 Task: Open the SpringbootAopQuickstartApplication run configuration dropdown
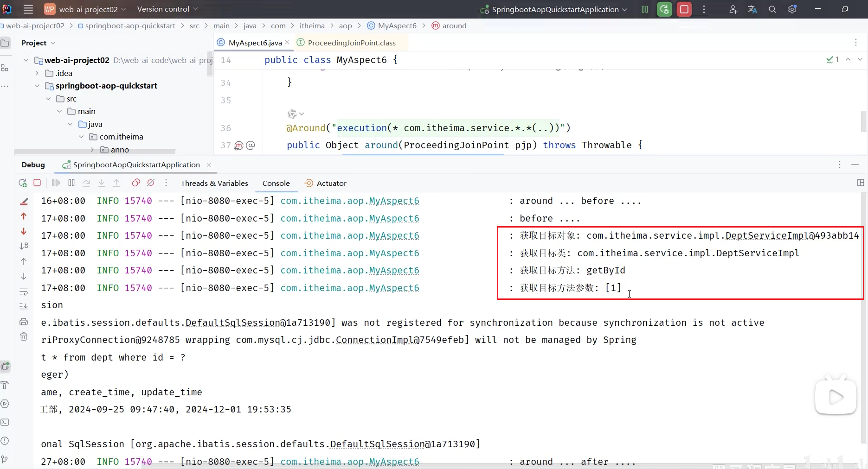coord(554,9)
